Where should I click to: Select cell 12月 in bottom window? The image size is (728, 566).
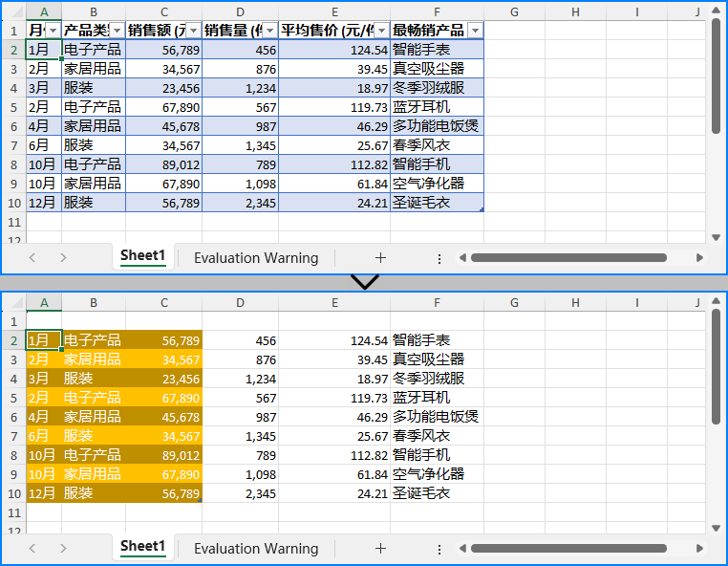pos(44,493)
